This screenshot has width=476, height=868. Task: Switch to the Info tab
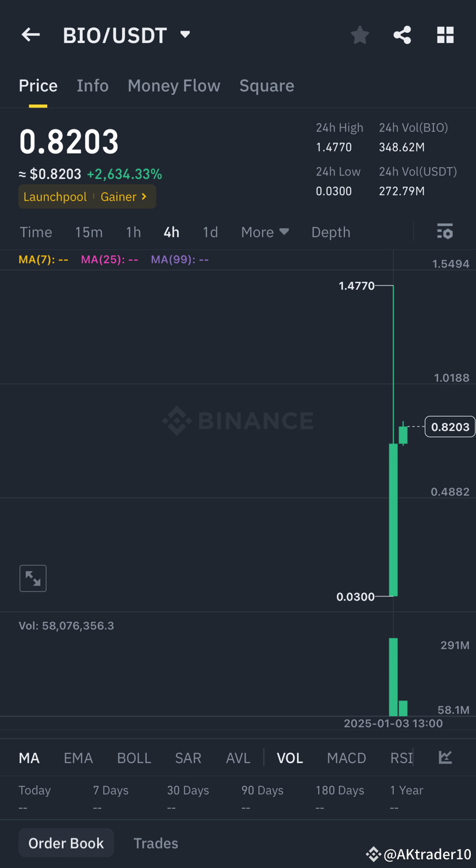(93, 86)
